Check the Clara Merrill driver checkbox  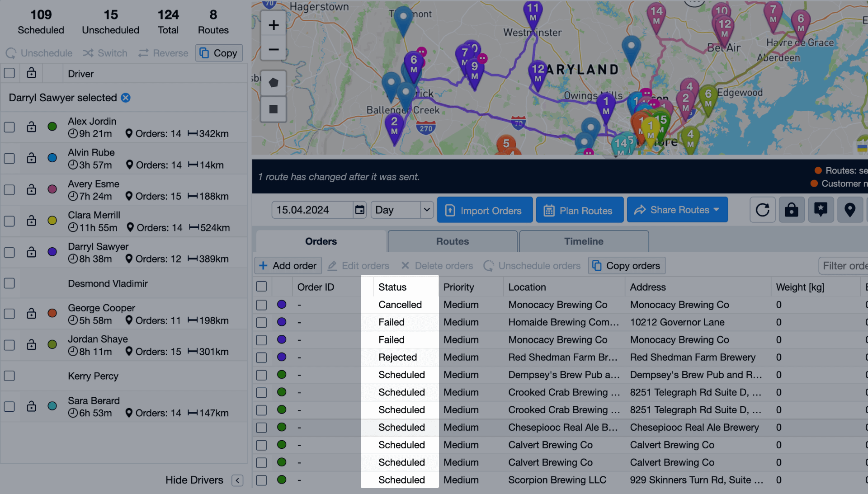click(9, 221)
